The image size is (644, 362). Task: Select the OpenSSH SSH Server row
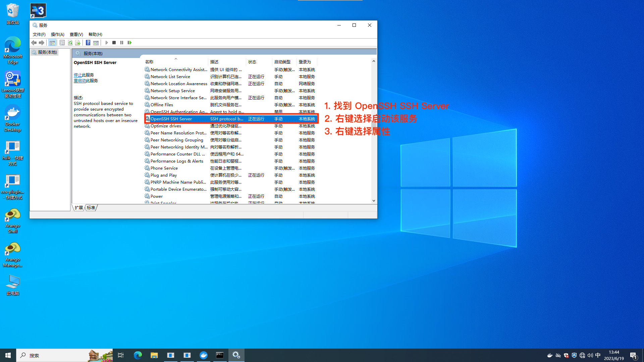tap(231, 119)
